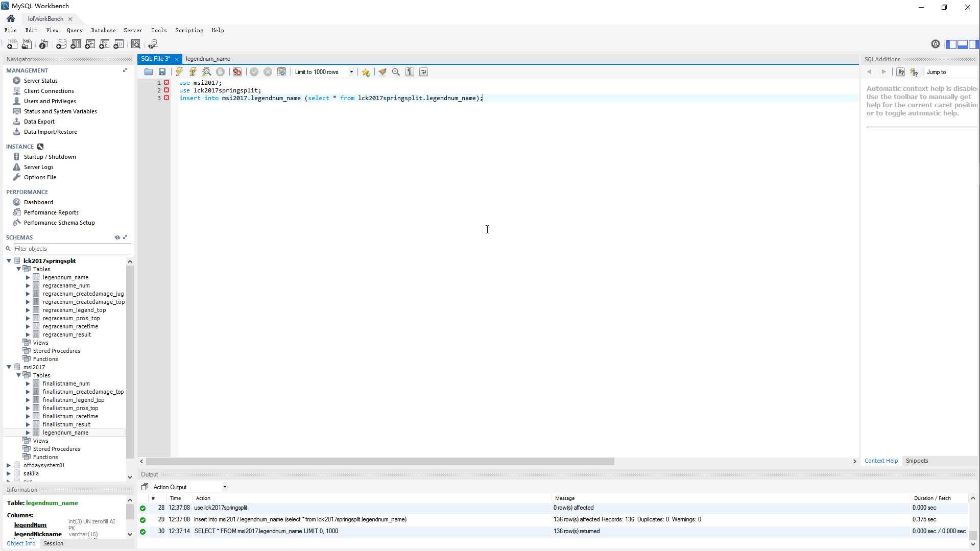Search table data icon in main toolbar
Screen dimensions: 980x551
136,44
